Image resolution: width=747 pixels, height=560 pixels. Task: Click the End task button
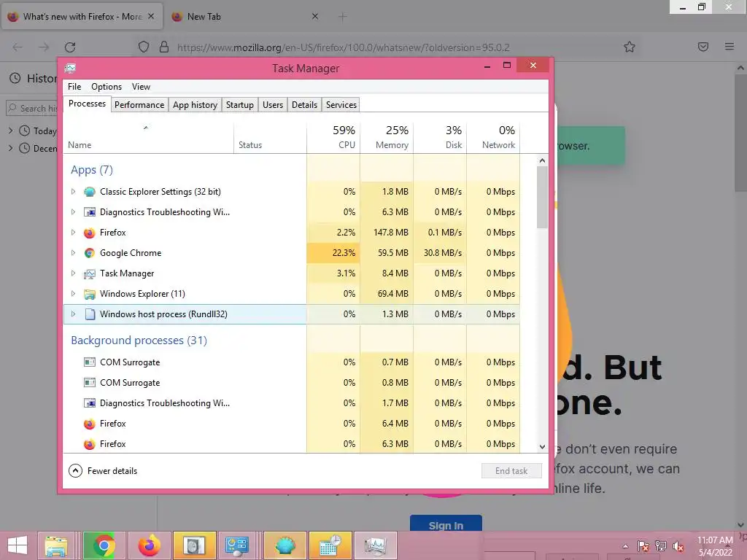tap(511, 471)
